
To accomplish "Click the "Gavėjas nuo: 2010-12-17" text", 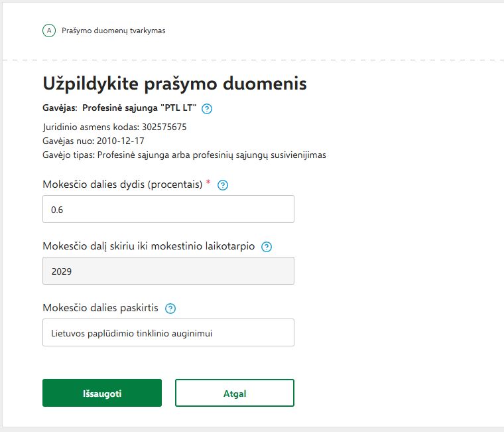I will [x=94, y=141].
